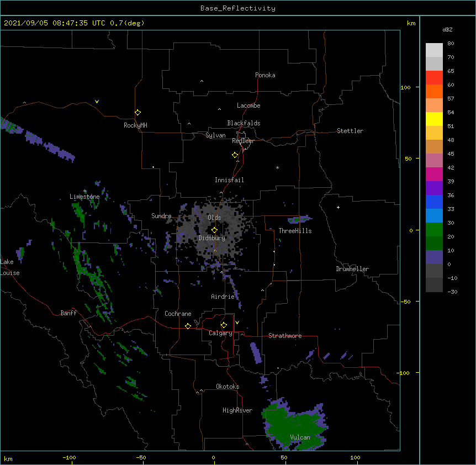Click the Lacombe city label

248,105
